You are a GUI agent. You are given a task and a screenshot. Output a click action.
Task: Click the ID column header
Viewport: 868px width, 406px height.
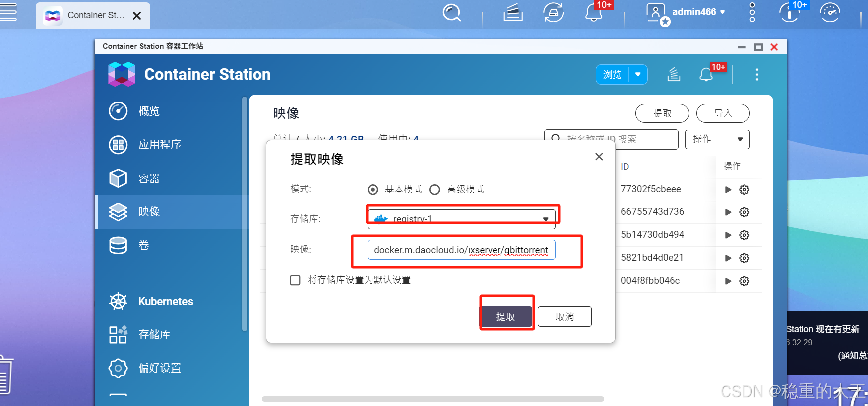coord(625,167)
